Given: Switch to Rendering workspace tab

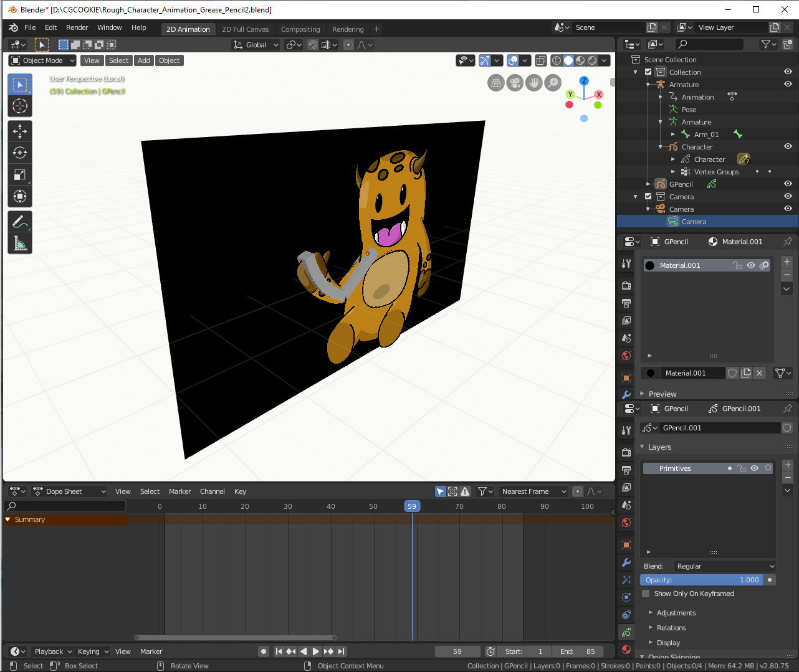Looking at the screenshot, I should click(348, 29).
